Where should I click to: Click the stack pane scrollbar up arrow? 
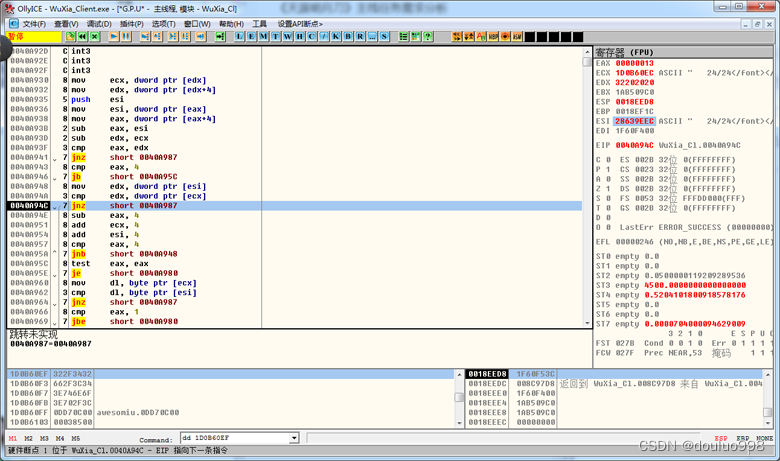(x=768, y=374)
